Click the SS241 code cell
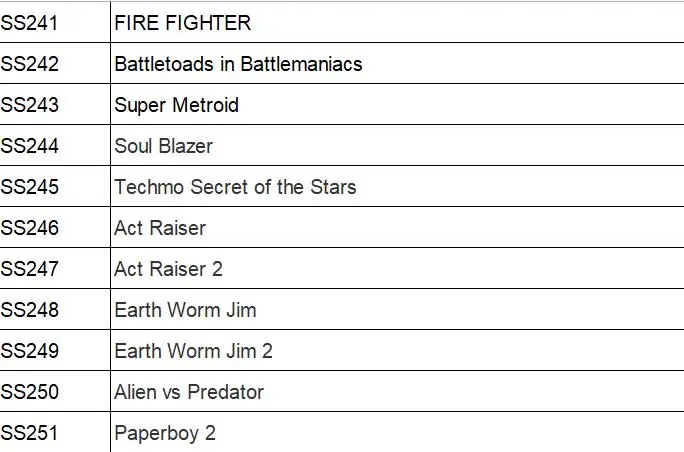This screenshot has height=452, width=684. click(x=30, y=23)
